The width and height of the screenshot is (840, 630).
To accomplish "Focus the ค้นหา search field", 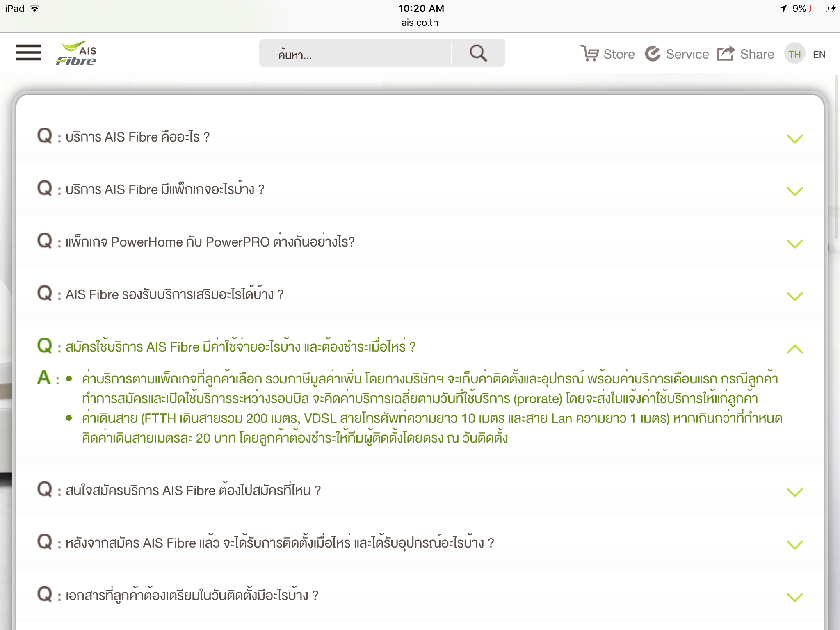I will 355,53.
